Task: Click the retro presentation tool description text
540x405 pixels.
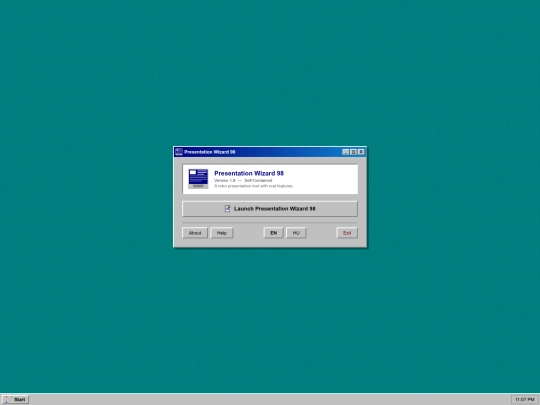Action: click(x=253, y=186)
